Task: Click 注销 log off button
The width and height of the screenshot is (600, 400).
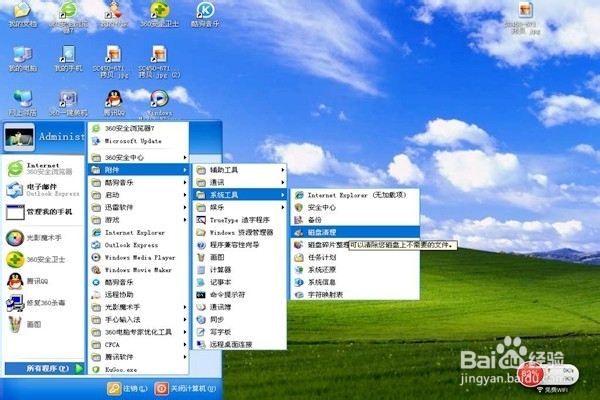Action: pos(127,389)
